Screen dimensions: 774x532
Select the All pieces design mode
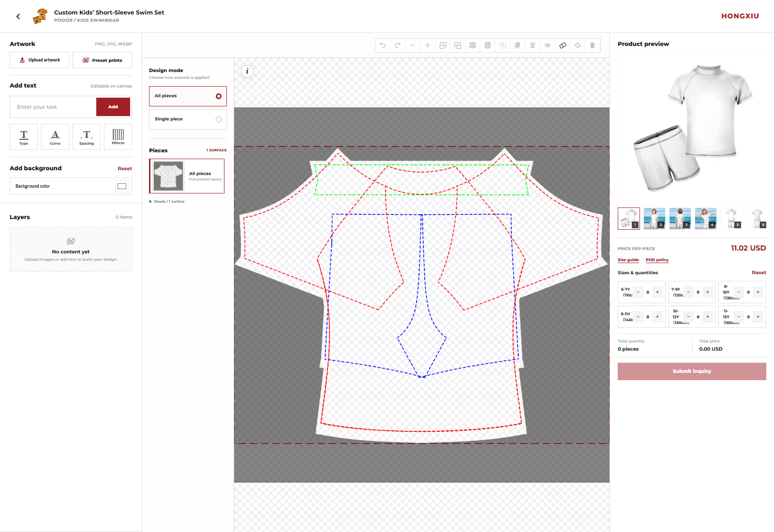[x=188, y=96]
